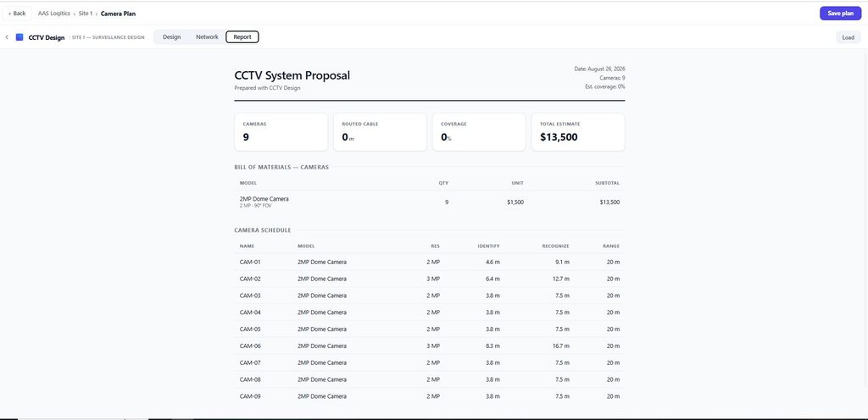Click the Load button
The image size is (868, 420).
pyautogui.click(x=848, y=37)
